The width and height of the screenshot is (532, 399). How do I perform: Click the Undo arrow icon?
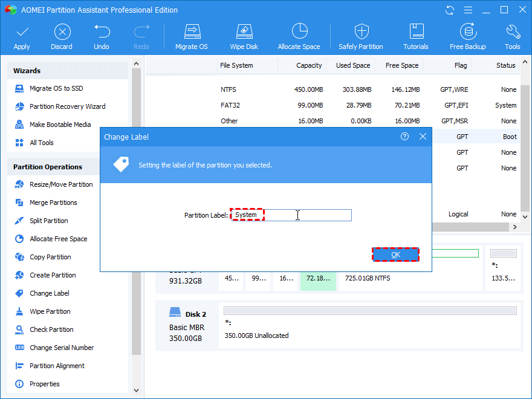pyautogui.click(x=102, y=31)
